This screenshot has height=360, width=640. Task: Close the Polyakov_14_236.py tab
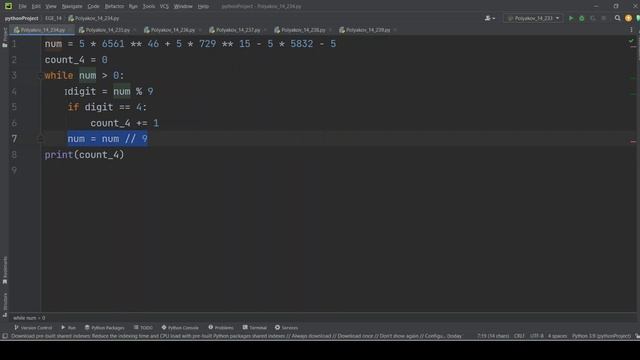pos(200,30)
